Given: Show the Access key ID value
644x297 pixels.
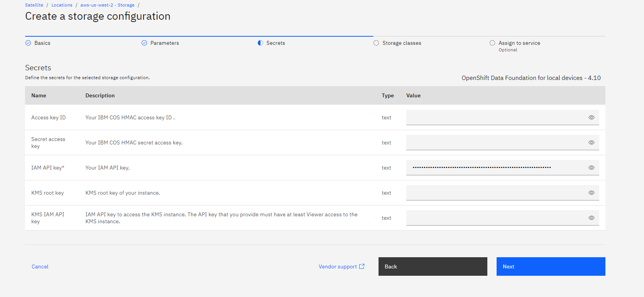Looking at the screenshot, I should pyautogui.click(x=591, y=117).
